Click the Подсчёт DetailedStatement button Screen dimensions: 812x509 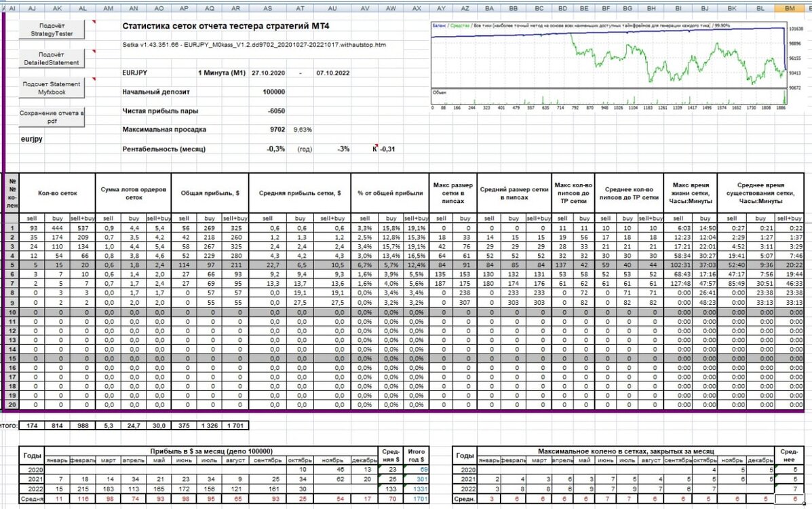coord(52,58)
